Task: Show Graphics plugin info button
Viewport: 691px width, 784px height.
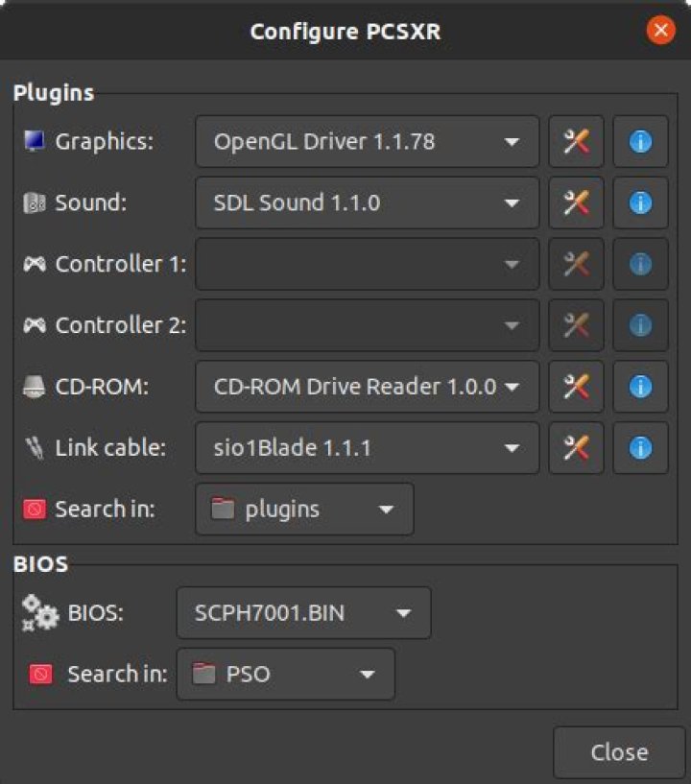Action: (640, 141)
